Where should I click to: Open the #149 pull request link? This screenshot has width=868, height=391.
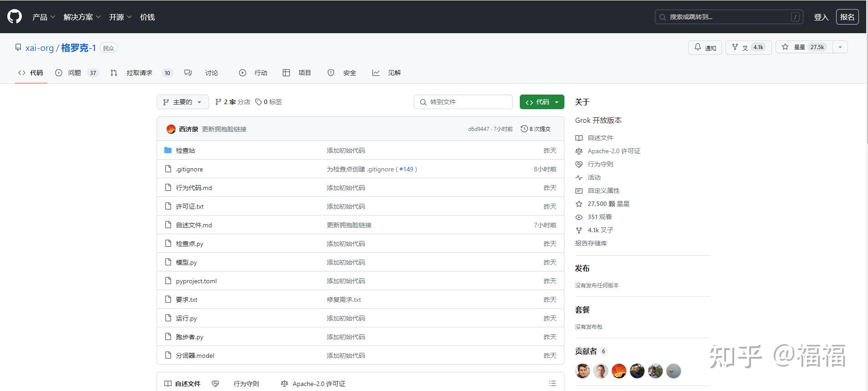point(406,169)
